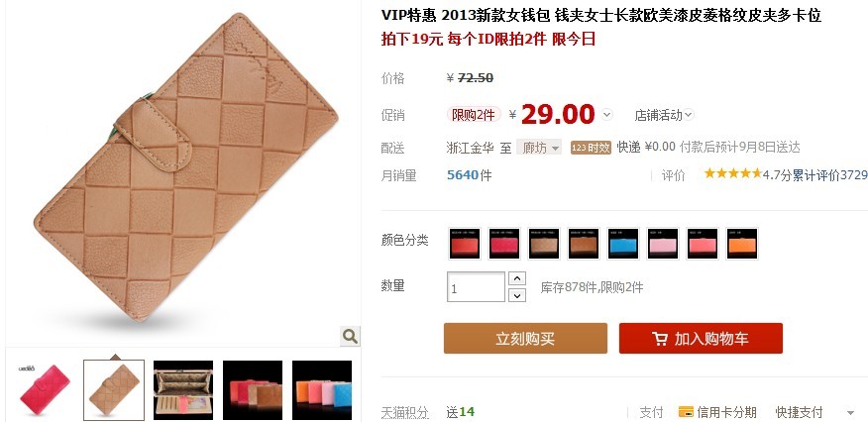Image resolution: width=868 pixels, height=422 pixels.
Task: Click the 立刻购买 button
Action: [x=525, y=339]
